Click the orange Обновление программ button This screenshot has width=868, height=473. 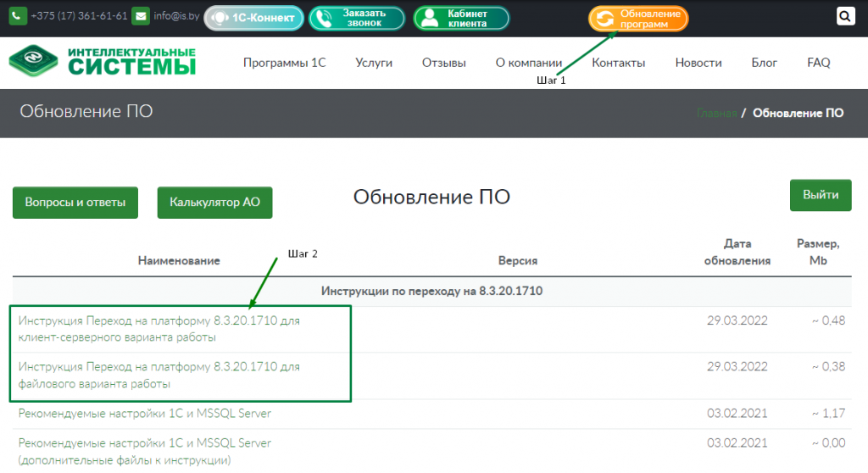pos(638,19)
